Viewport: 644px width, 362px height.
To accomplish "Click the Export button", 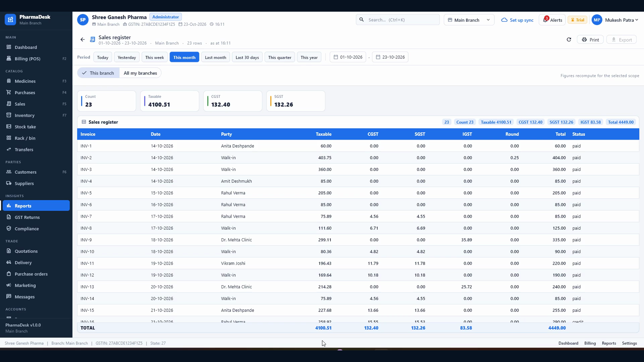I will (x=621, y=39).
